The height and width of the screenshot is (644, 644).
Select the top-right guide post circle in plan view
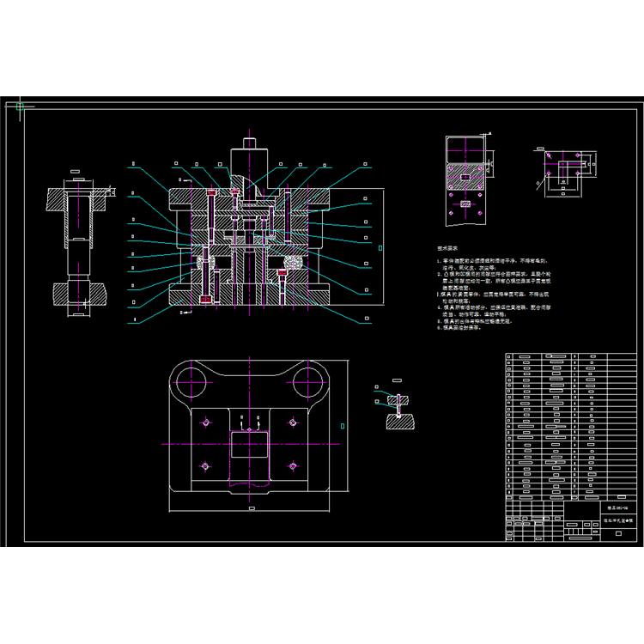[x=307, y=382]
